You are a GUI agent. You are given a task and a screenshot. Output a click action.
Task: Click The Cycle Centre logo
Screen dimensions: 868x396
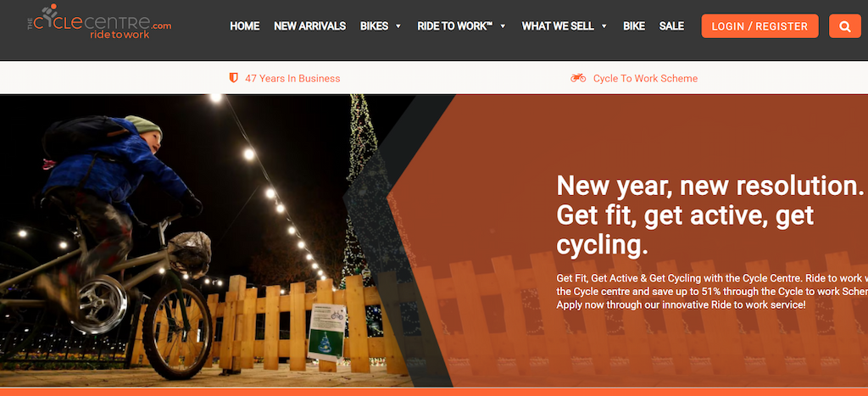click(99, 21)
